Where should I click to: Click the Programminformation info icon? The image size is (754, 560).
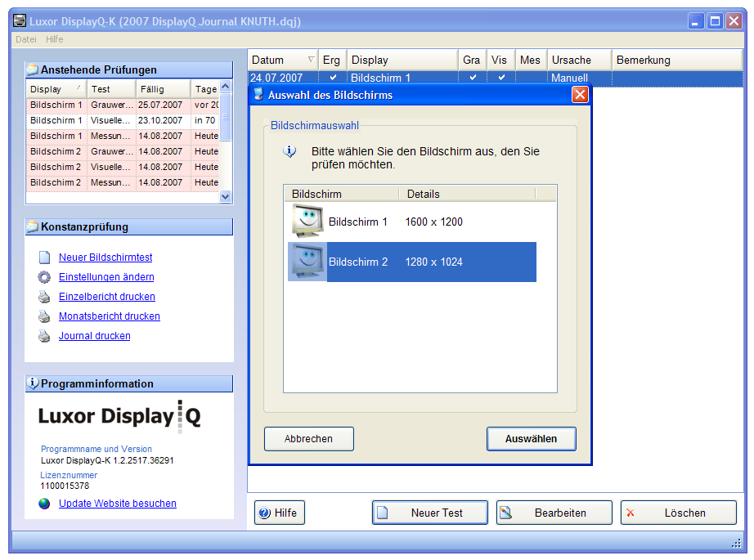coord(34,383)
